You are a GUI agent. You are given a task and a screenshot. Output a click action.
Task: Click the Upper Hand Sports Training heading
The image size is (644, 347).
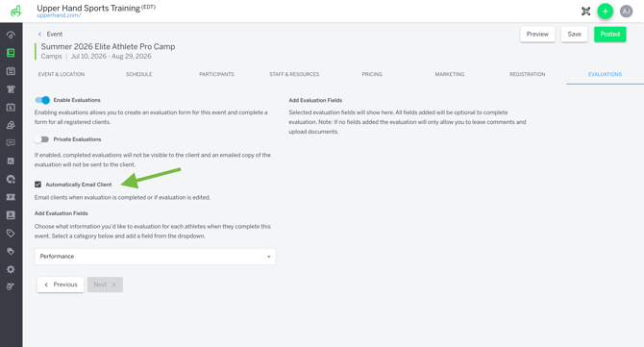pyautogui.click(x=88, y=8)
